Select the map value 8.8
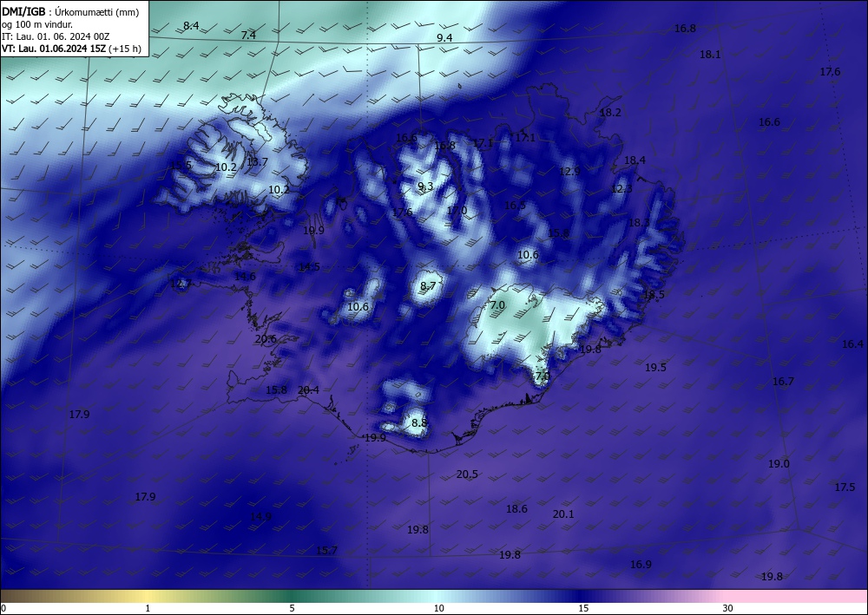The image size is (868, 615). click(419, 423)
